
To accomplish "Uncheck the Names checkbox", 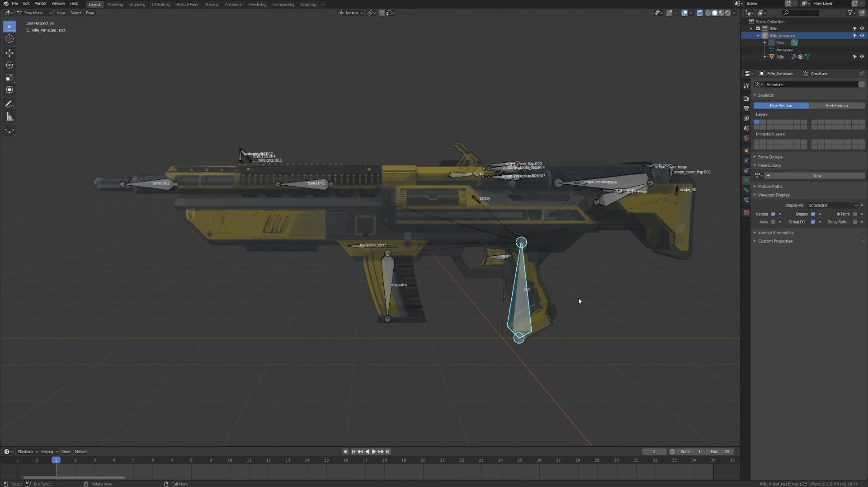I will coord(773,214).
